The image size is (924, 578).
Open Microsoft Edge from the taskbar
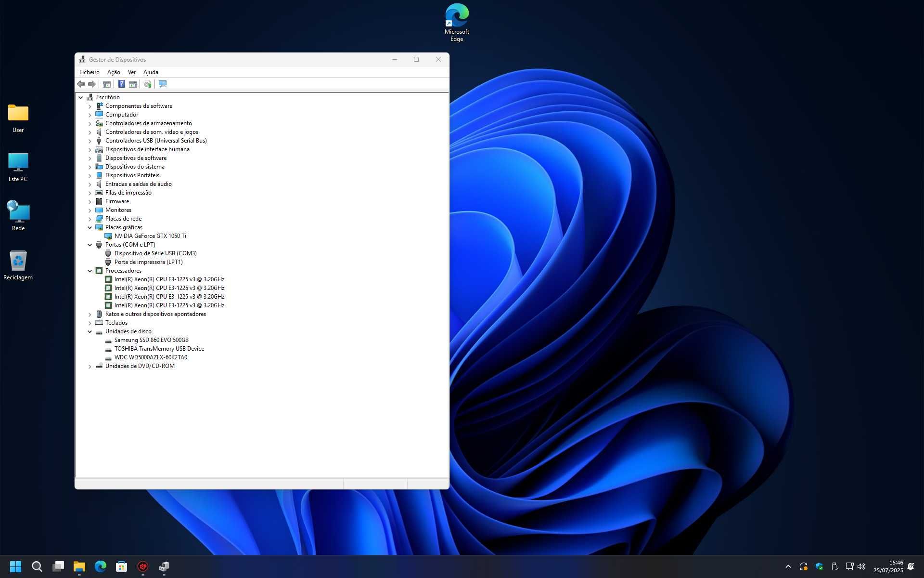101,566
